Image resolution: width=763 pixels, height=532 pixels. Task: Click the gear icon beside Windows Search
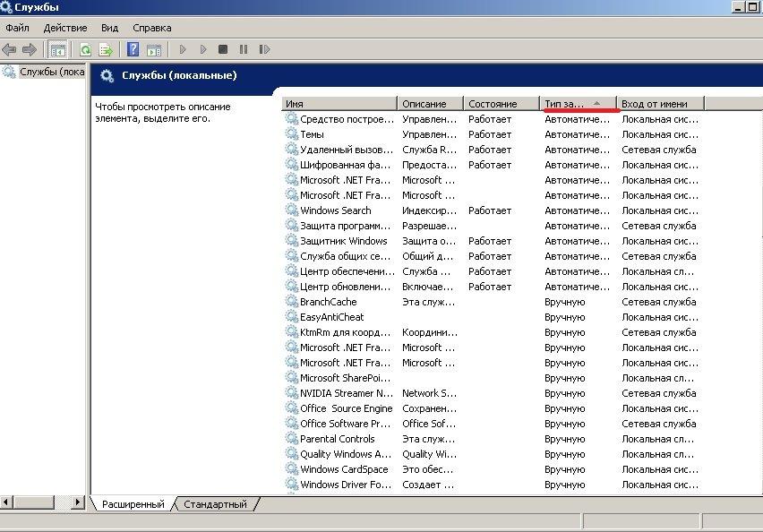(291, 210)
